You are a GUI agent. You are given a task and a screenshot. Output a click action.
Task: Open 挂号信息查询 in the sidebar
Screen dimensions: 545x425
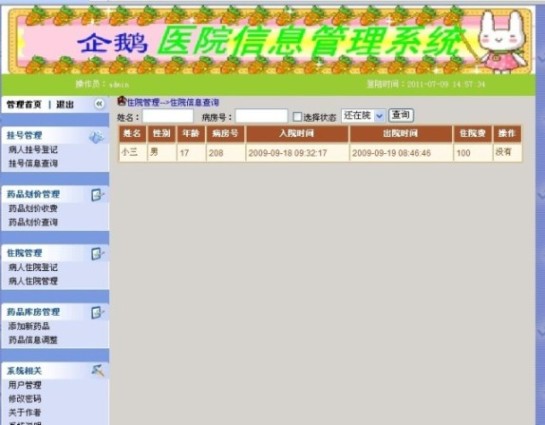pyautogui.click(x=33, y=163)
